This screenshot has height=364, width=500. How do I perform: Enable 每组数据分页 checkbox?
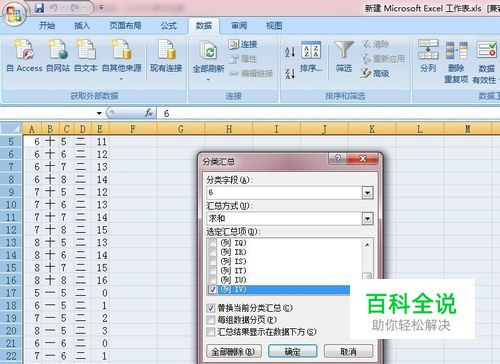click(x=211, y=320)
